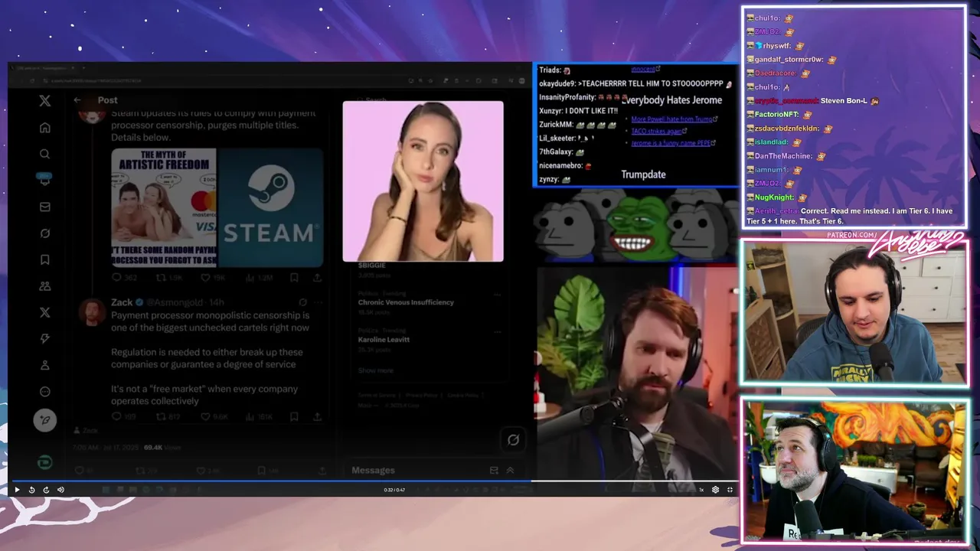Click the 'Everybody Hates Jerome' heading
Screen dimensions: 980x551
point(671,100)
